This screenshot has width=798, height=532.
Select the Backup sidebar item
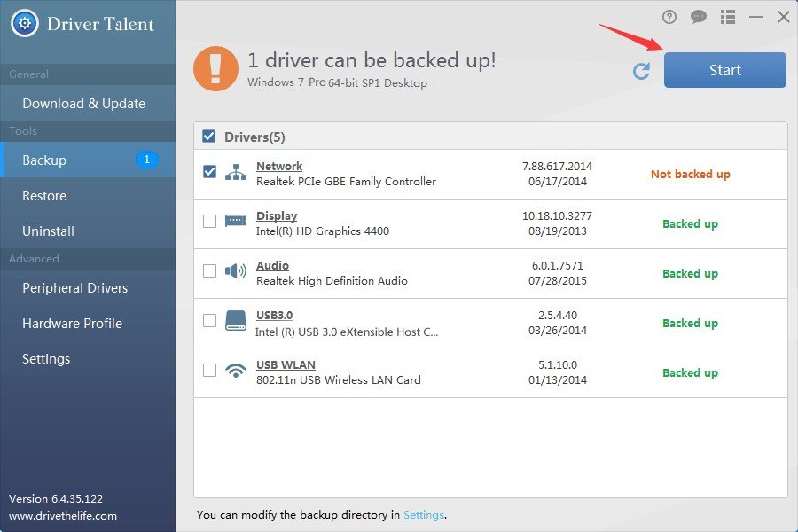coord(88,160)
